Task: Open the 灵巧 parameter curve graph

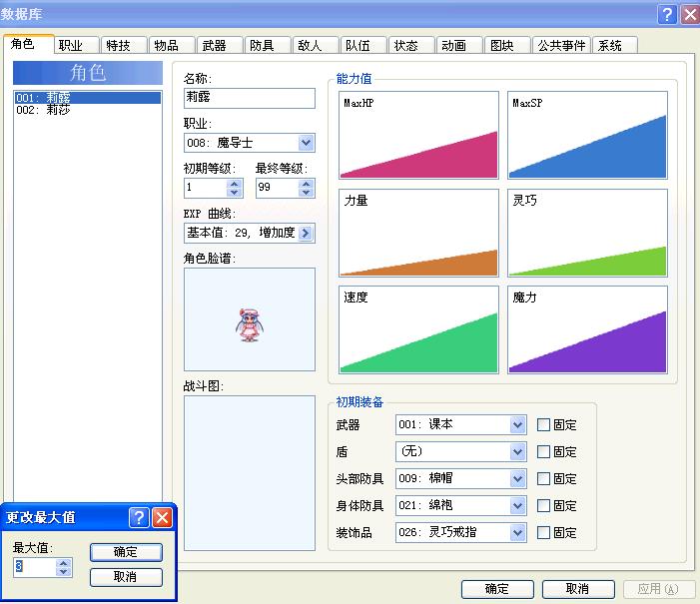Action: pos(587,233)
